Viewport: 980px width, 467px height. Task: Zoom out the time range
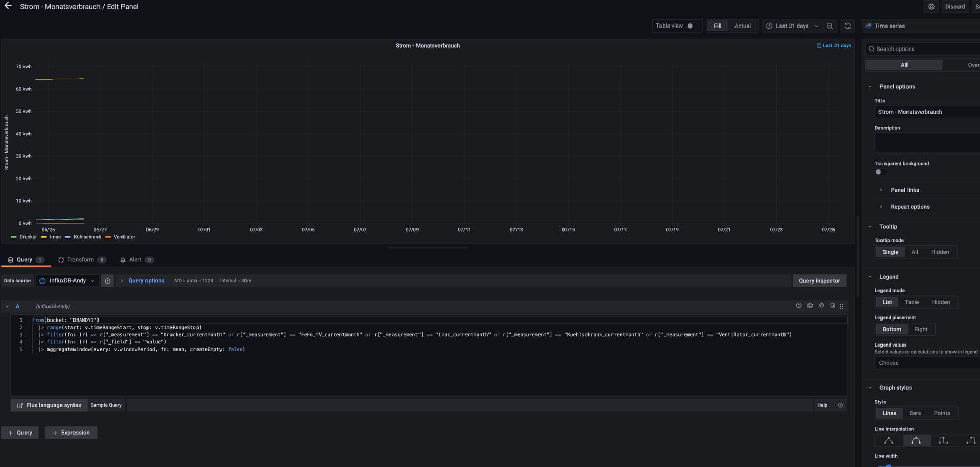click(830, 26)
